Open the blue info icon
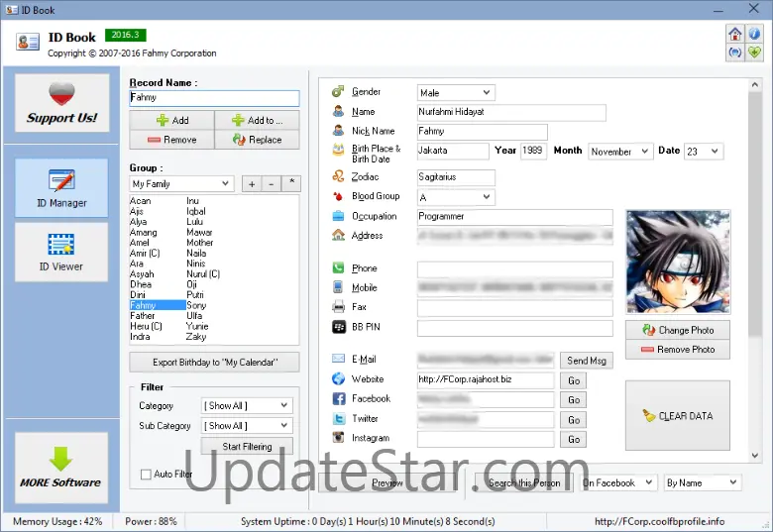 [x=754, y=34]
